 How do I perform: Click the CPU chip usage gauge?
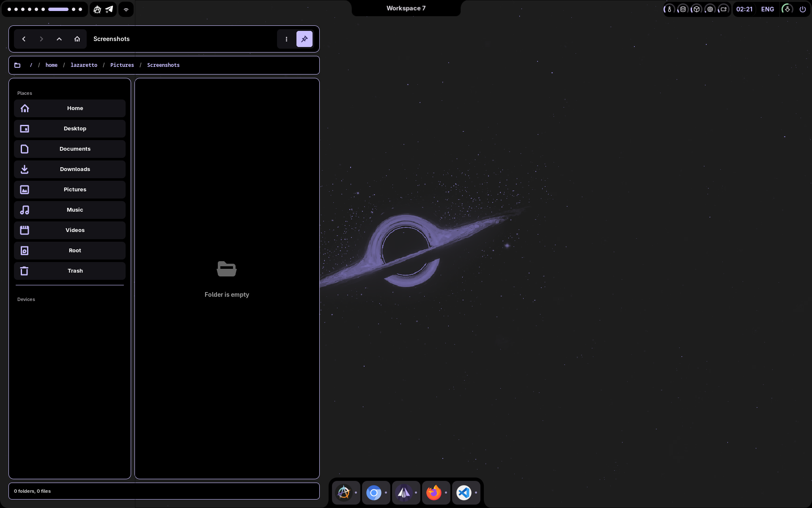(710, 9)
